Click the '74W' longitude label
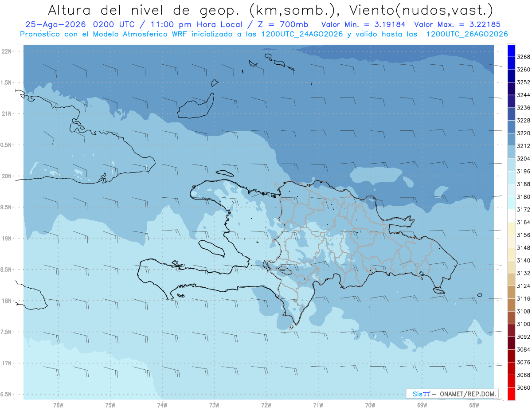Screen dimensions: 532x411 pyautogui.click(x=162, y=406)
